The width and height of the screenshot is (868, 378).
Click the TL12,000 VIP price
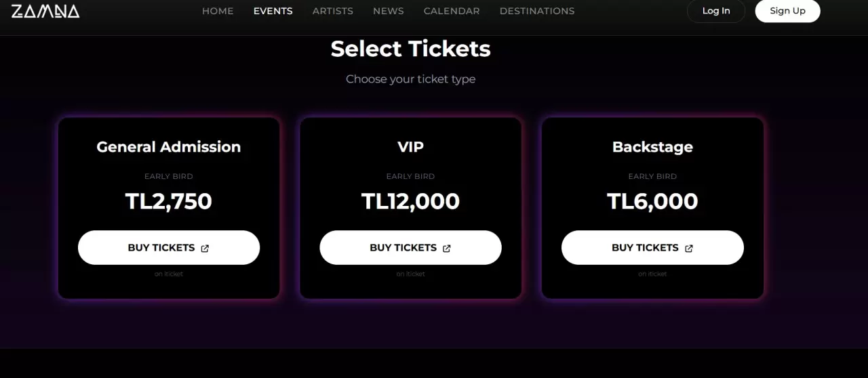(x=411, y=201)
